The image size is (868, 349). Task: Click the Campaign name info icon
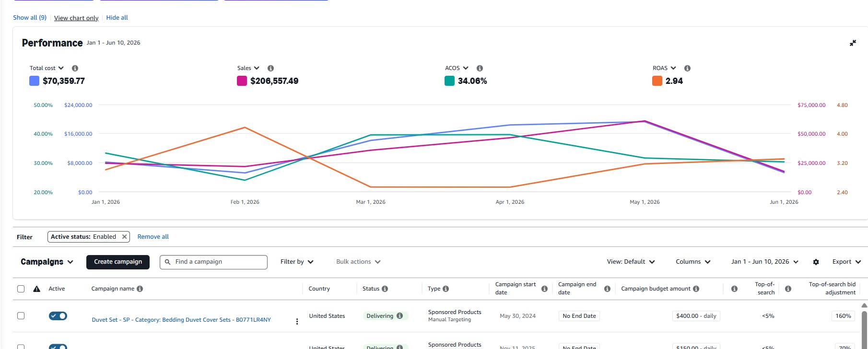pos(140,289)
